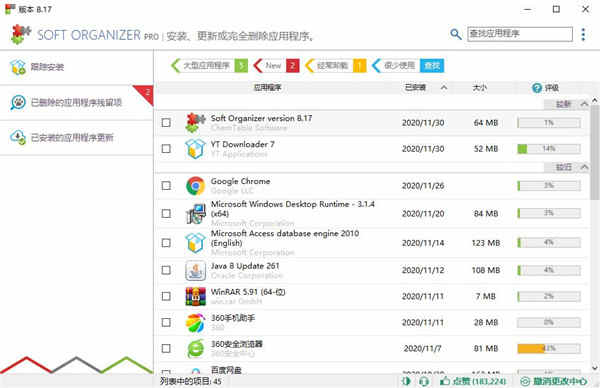Click the blue 查找 filter badge
This screenshot has width=600, height=388.
432,65
